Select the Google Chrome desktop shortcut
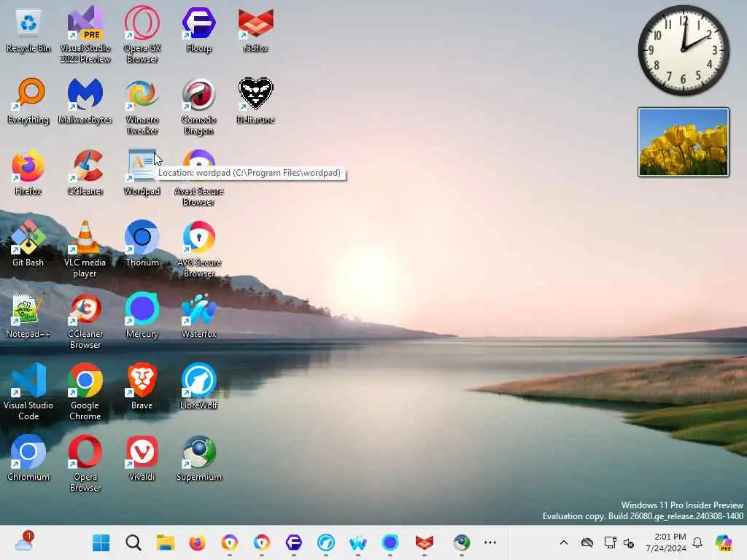The height and width of the screenshot is (560, 747). tap(85, 392)
